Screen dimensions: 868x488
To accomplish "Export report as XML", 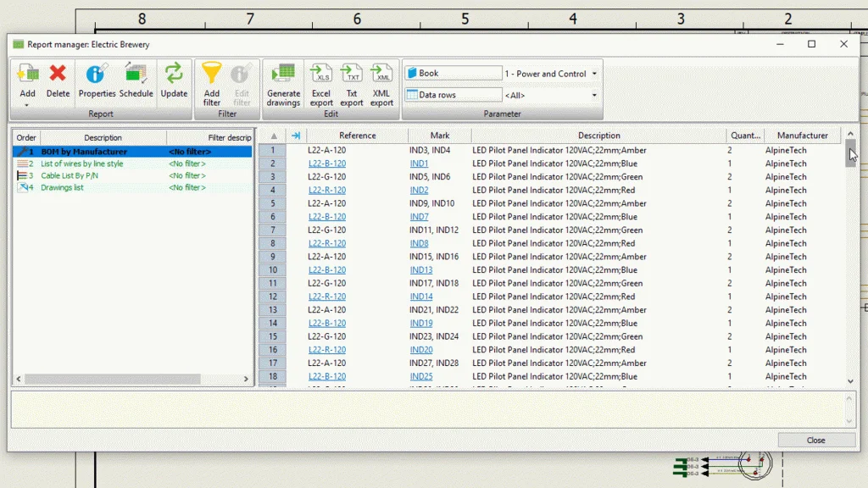I will [381, 78].
